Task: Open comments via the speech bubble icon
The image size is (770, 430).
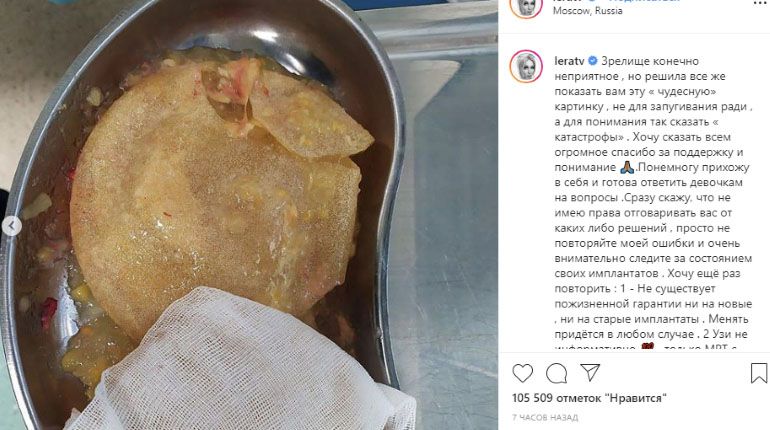Action: pos(556,373)
